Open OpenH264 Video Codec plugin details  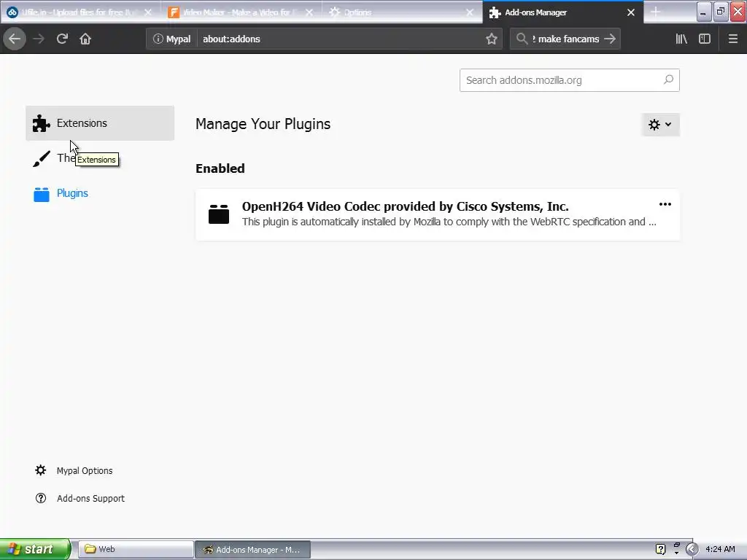coord(438,215)
